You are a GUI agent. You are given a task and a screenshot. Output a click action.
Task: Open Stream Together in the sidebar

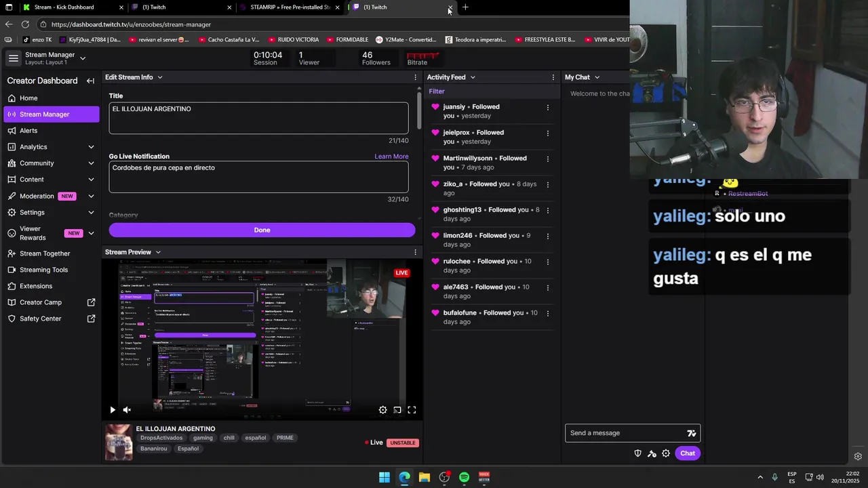click(x=52, y=253)
